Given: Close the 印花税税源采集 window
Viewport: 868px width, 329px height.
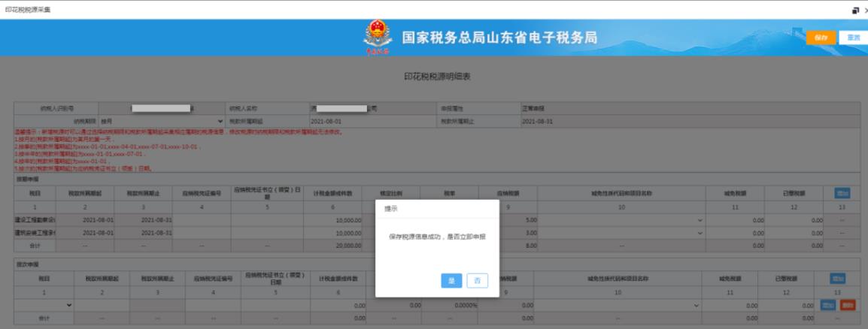Looking at the screenshot, I should click(x=864, y=10).
